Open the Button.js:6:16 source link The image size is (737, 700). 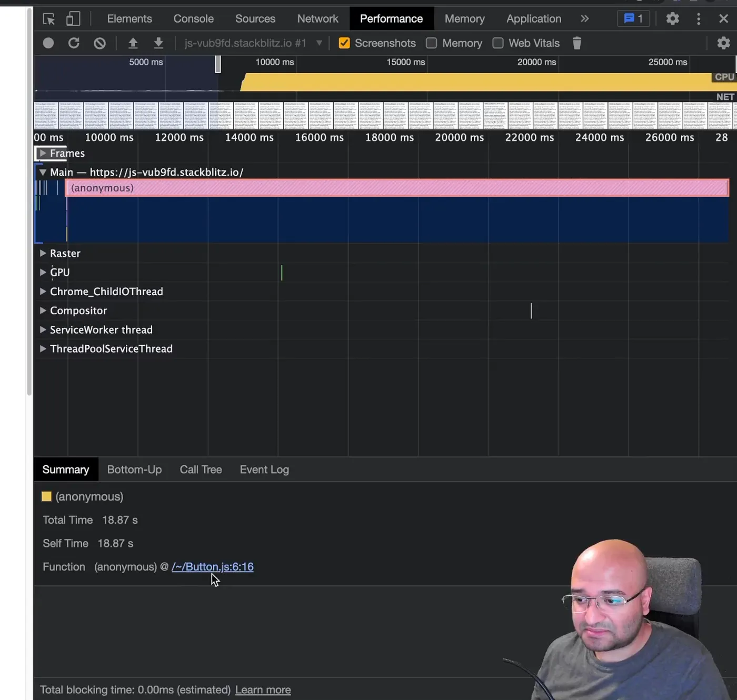[x=212, y=567]
